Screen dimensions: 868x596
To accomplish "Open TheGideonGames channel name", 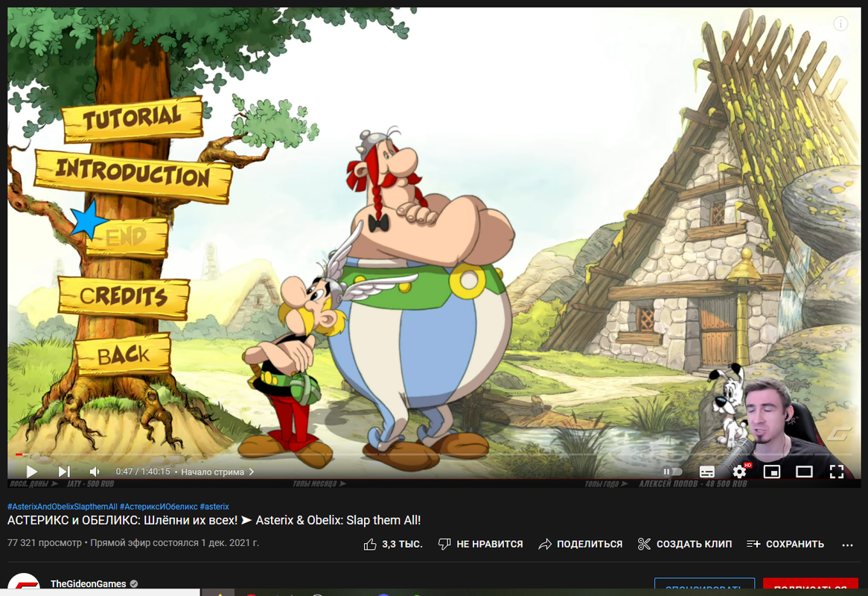I will pos(88,584).
